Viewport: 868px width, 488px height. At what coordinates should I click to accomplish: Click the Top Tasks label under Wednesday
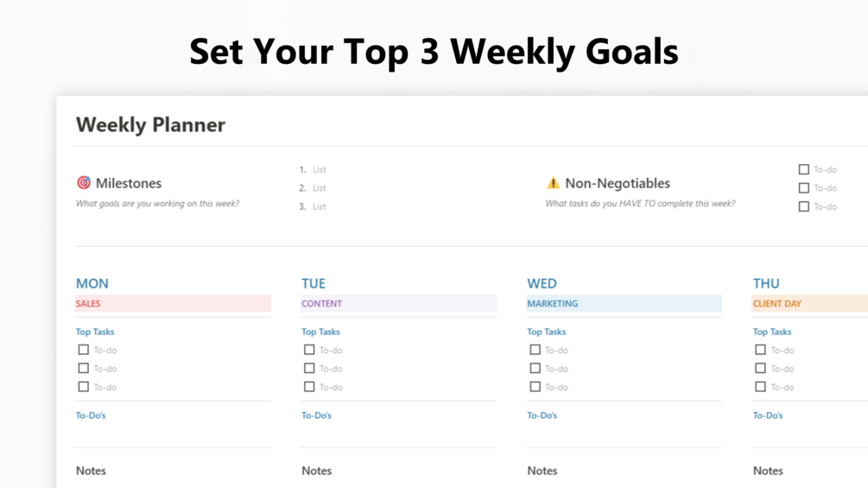pyautogui.click(x=546, y=332)
